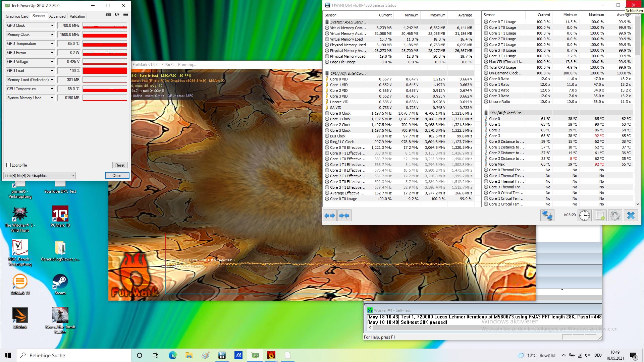The image size is (644, 362).
Task: Click the Sensor column header in HWiNFO right pane
Action: click(503, 15)
